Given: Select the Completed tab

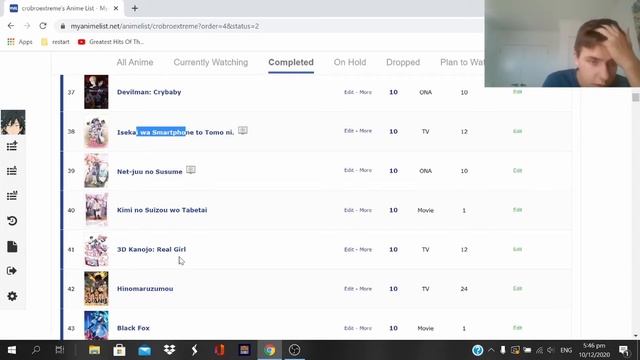Looking at the screenshot, I should click(x=291, y=62).
